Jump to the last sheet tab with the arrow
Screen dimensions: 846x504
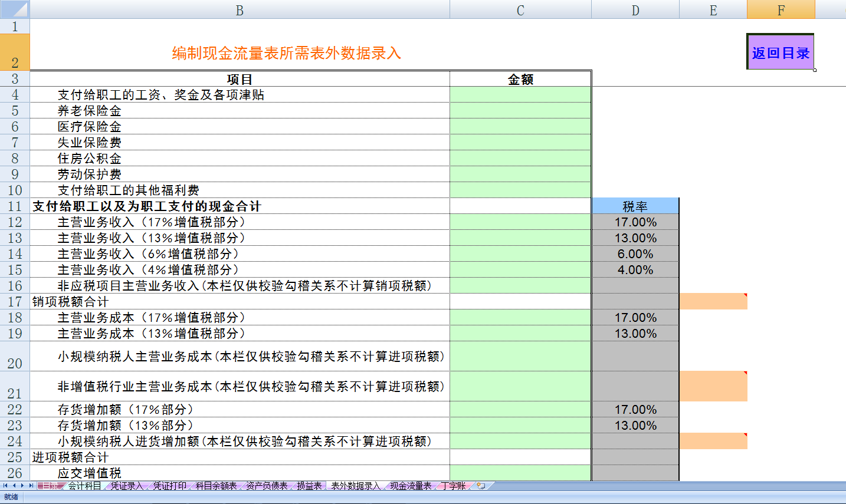click(x=31, y=486)
